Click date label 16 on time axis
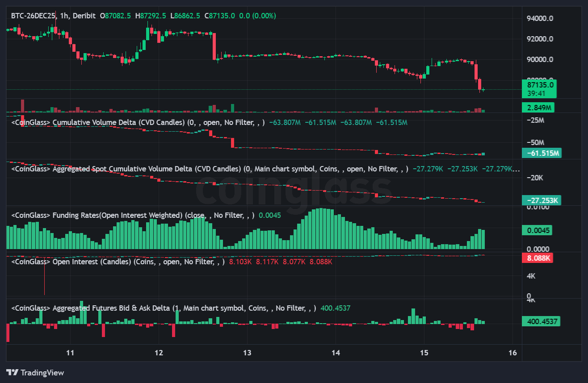588x383 pixels. tap(512, 353)
